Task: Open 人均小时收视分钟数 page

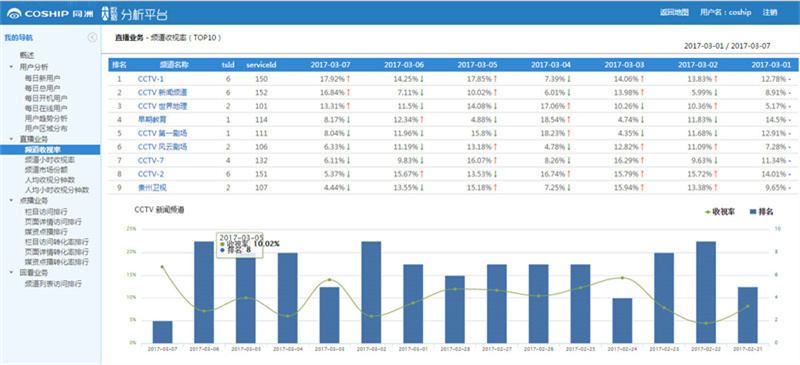Action: (57, 190)
